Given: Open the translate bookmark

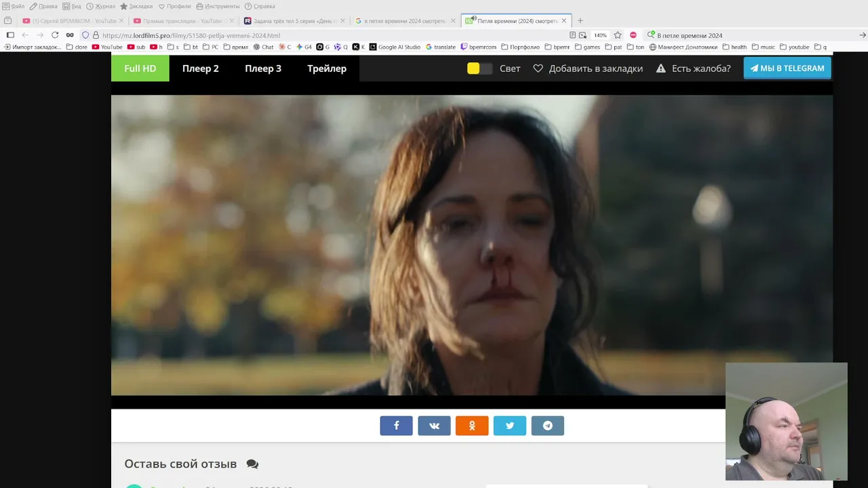Looking at the screenshot, I should tap(441, 47).
